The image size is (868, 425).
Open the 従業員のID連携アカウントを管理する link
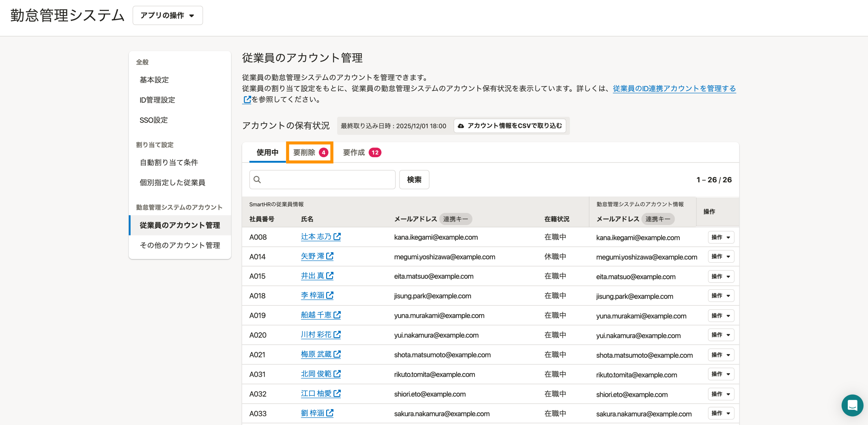tap(673, 89)
